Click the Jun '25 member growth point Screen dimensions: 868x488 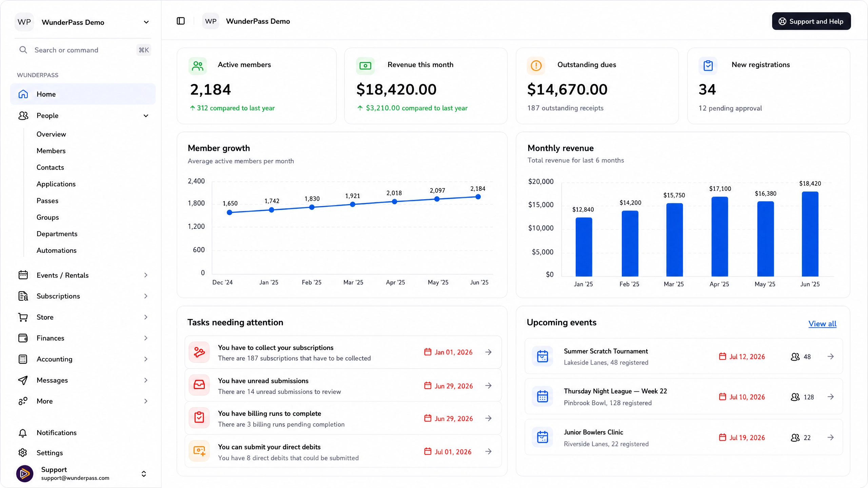[478, 197]
